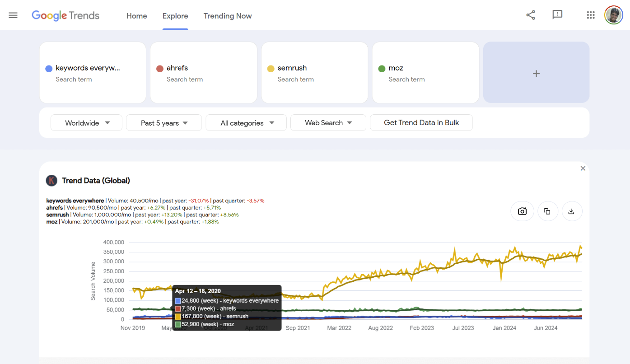The width and height of the screenshot is (630, 364).
Task: Open the send feedback icon
Action: (x=557, y=15)
